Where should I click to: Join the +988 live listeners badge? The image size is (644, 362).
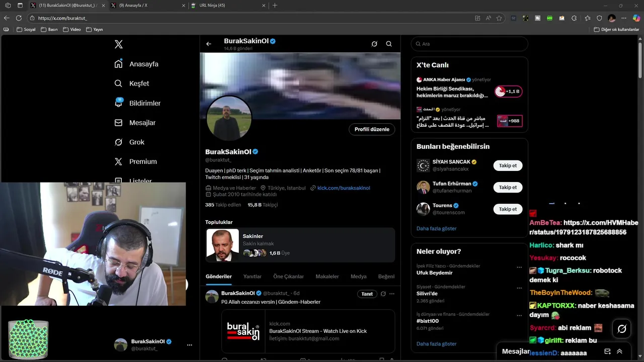pyautogui.click(x=510, y=121)
